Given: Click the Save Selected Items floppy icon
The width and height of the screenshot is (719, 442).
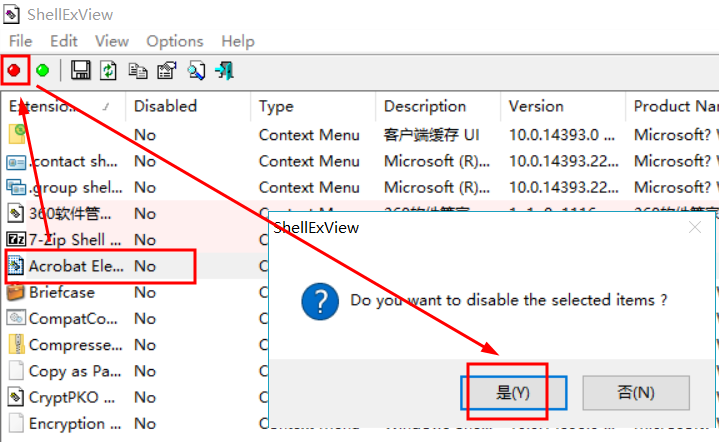Looking at the screenshot, I should [x=80, y=71].
